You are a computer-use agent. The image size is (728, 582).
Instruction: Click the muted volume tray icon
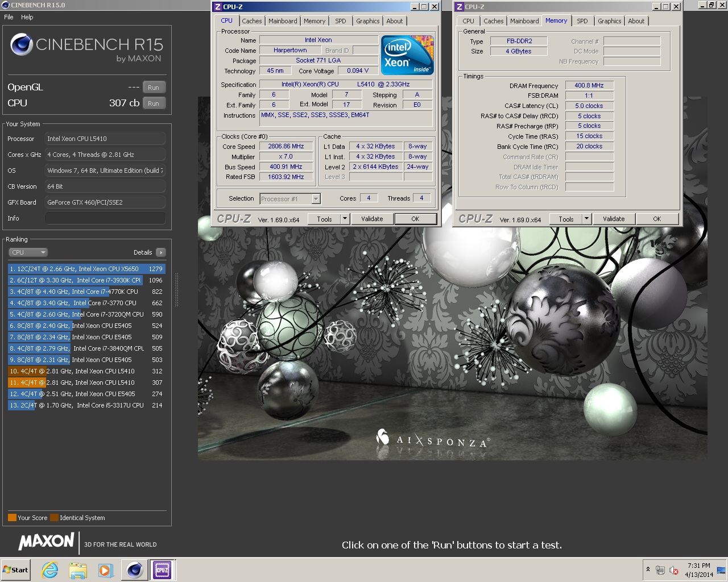(x=674, y=570)
